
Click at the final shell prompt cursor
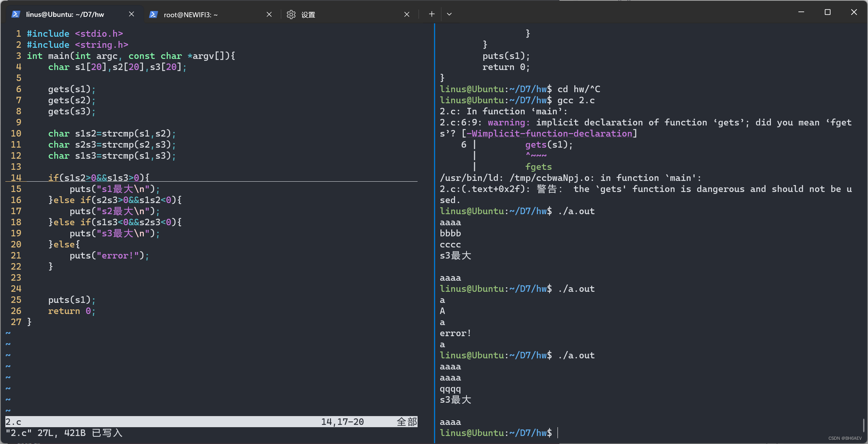tap(558, 433)
